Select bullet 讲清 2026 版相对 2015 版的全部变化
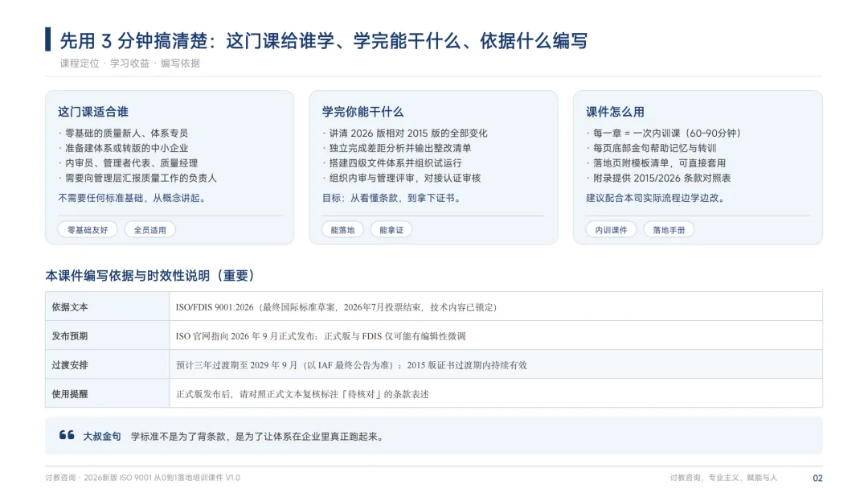This screenshot has width=868, height=489. (x=405, y=134)
